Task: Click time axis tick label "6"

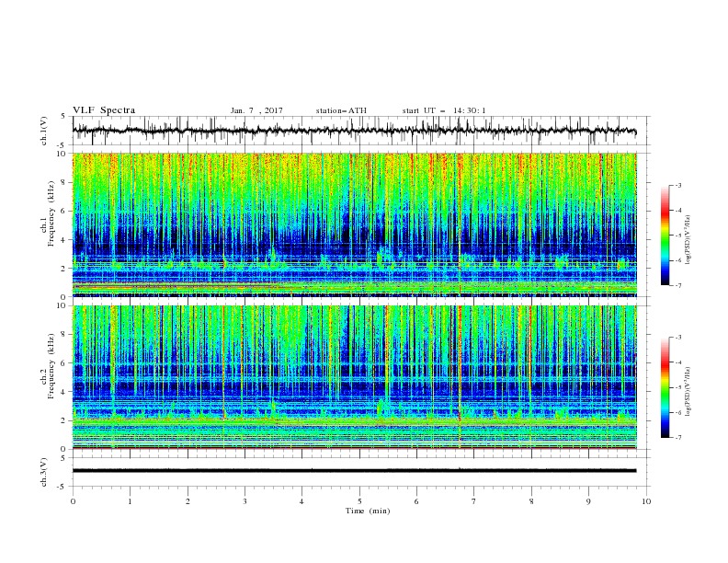Action: tap(416, 501)
